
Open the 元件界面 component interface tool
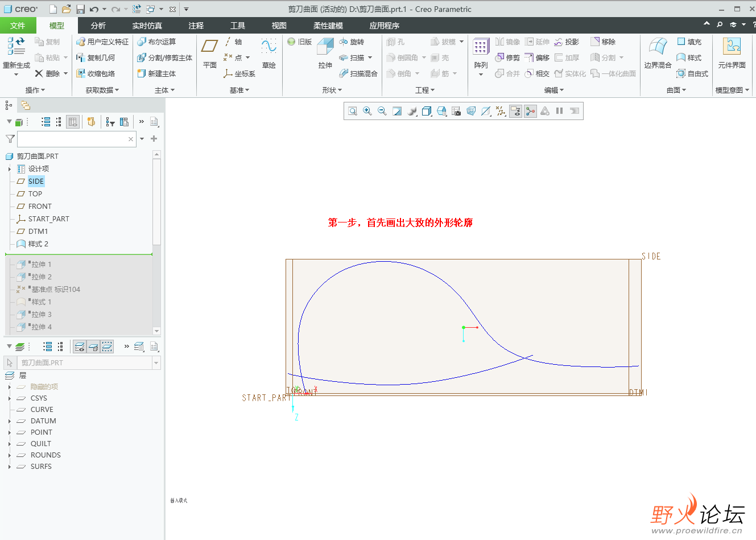tap(732, 53)
